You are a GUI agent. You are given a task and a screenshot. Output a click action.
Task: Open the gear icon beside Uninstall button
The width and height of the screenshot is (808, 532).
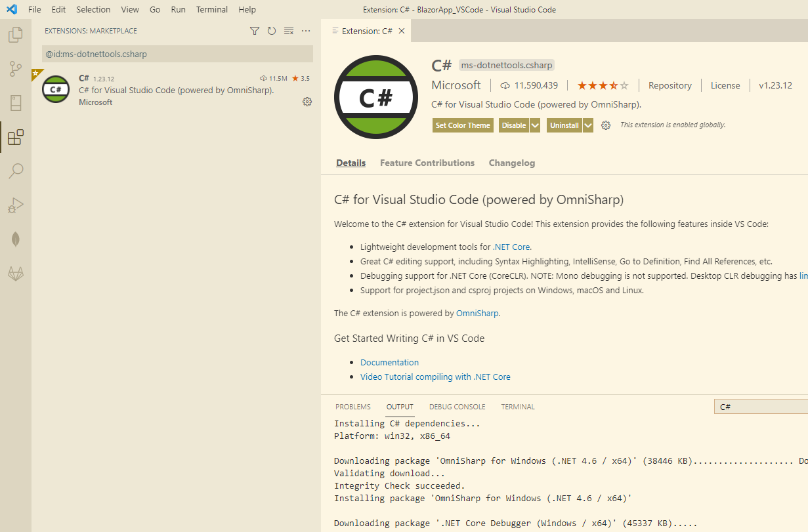tap(606, 125)
